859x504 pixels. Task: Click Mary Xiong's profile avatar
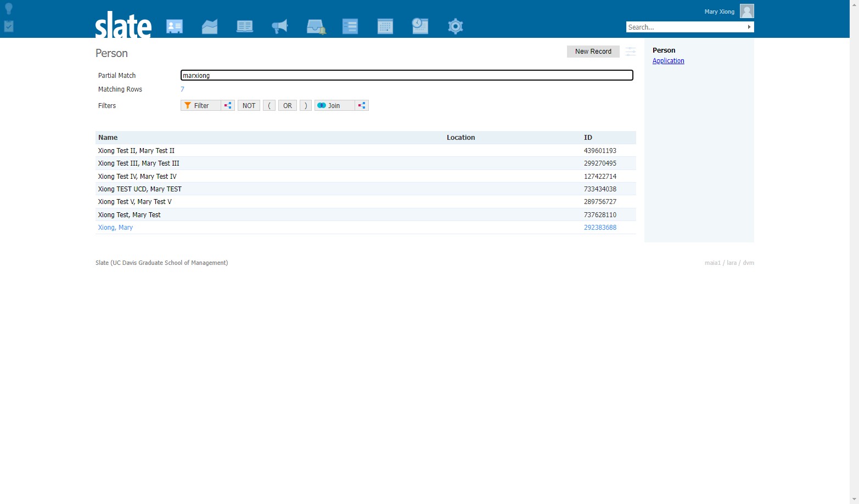[x=747, y=11]
